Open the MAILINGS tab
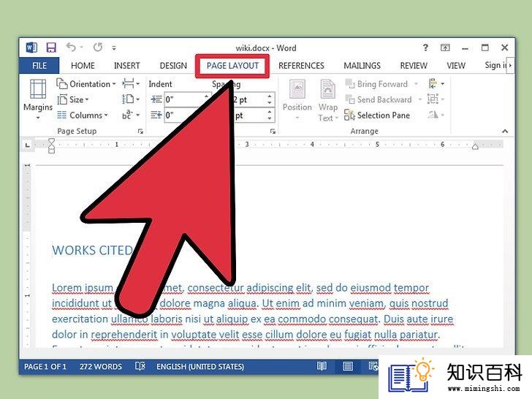This screenshot has height=399, width=532. 362,66
